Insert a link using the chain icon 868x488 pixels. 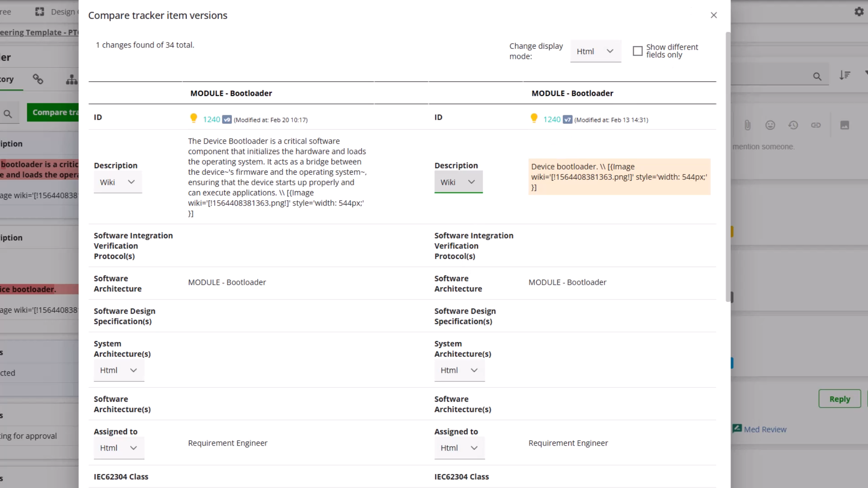pyautogui.click(x=816, y=125)
